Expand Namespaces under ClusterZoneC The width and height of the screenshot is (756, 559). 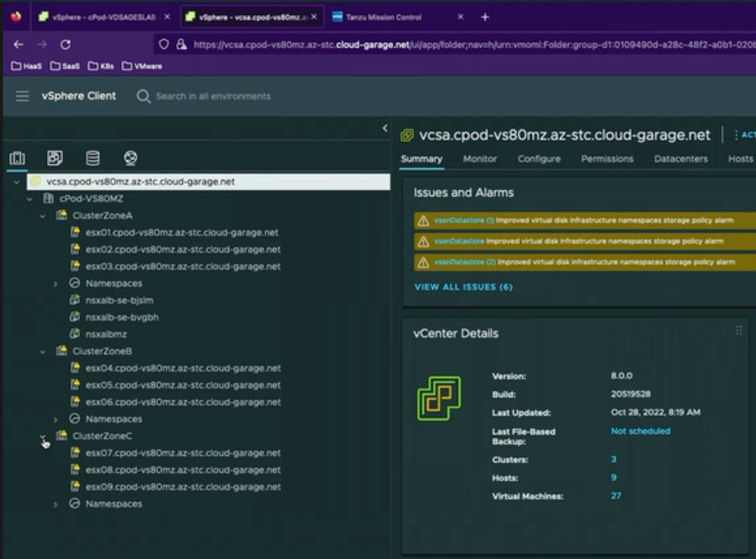tap(56, 504)
